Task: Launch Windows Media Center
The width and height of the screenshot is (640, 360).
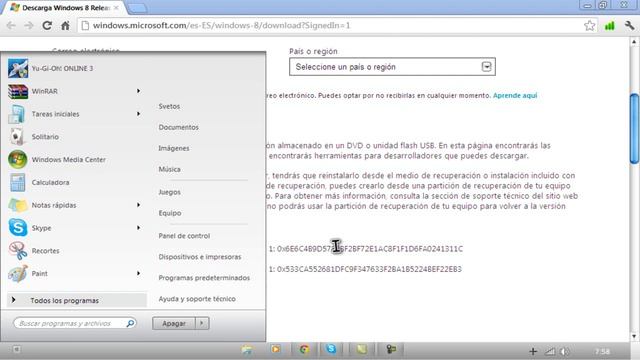Action: (x=57, y=160)
